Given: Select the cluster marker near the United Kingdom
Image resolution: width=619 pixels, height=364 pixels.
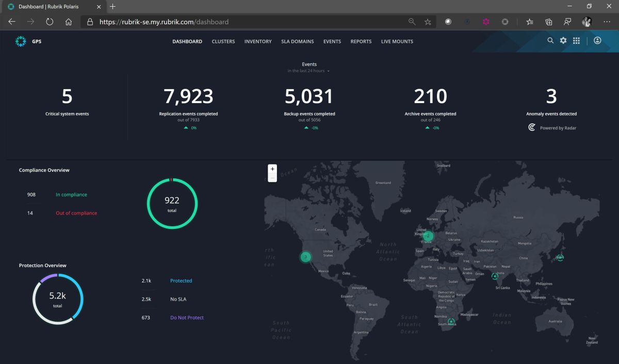Looking at the screenshot, I should [428, 235].
